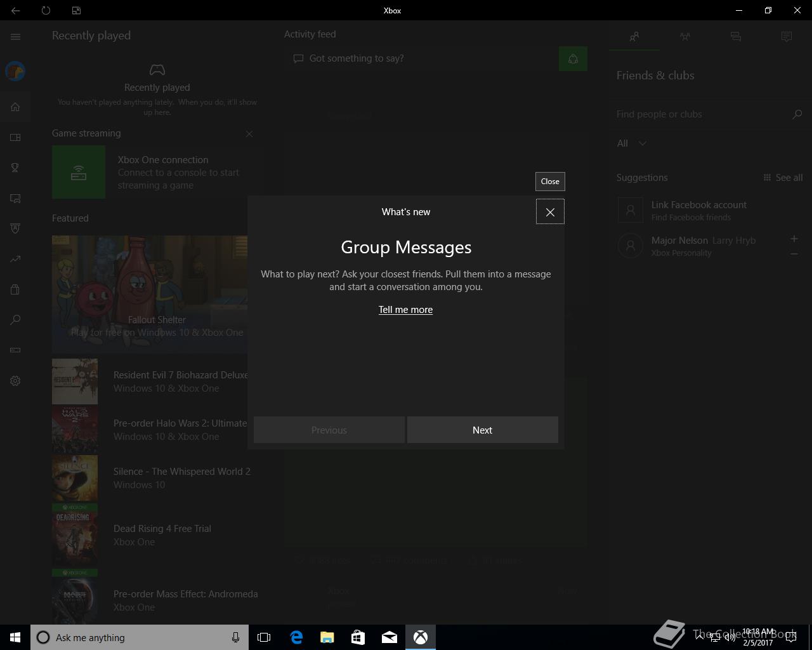Open the Windows Start menu
812x650 pixels.
tap(15, 637)
